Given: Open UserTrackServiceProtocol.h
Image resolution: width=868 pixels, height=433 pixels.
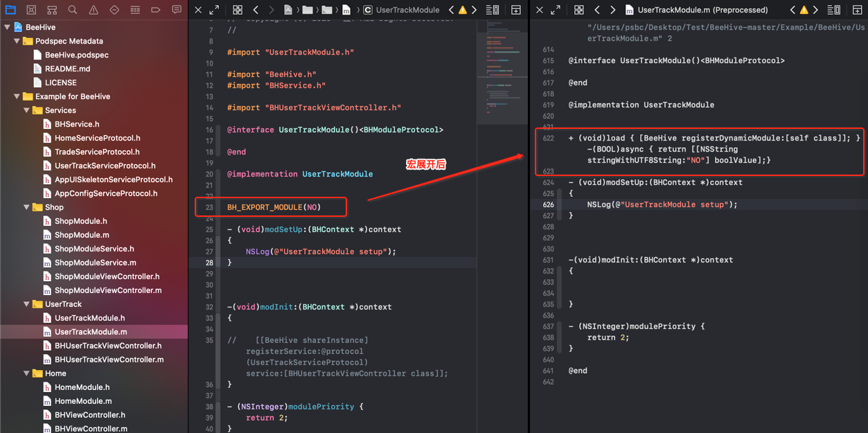Looking at the screenshot, I should (x=105, y=166).
